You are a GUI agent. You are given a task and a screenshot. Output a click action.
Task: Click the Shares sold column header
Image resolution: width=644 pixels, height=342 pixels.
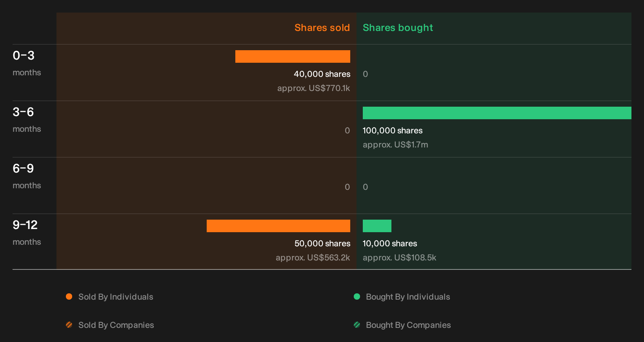pos(322,28)
